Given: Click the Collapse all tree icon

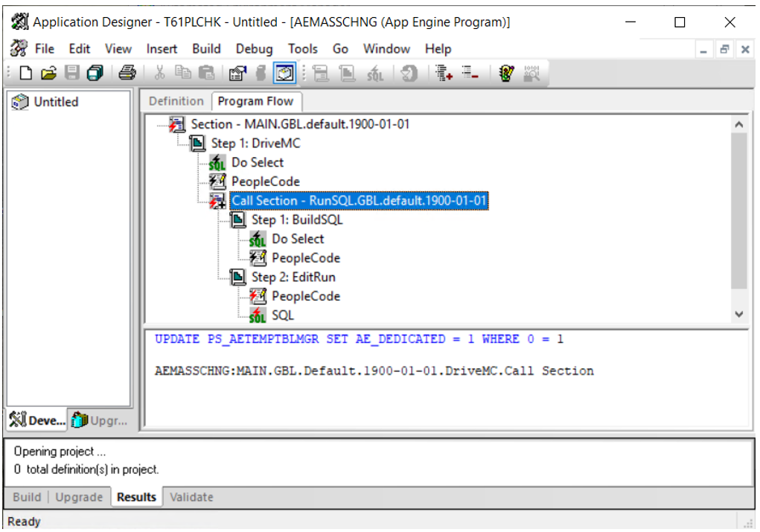Looking at the screenshot, I should coord(469,73).
